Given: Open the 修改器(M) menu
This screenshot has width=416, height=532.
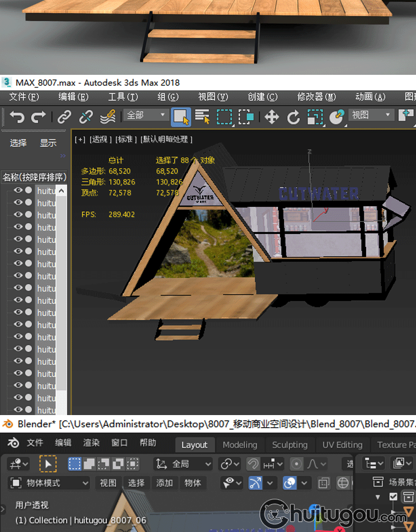Looking at the screenshot, I should tap(316, 97).
